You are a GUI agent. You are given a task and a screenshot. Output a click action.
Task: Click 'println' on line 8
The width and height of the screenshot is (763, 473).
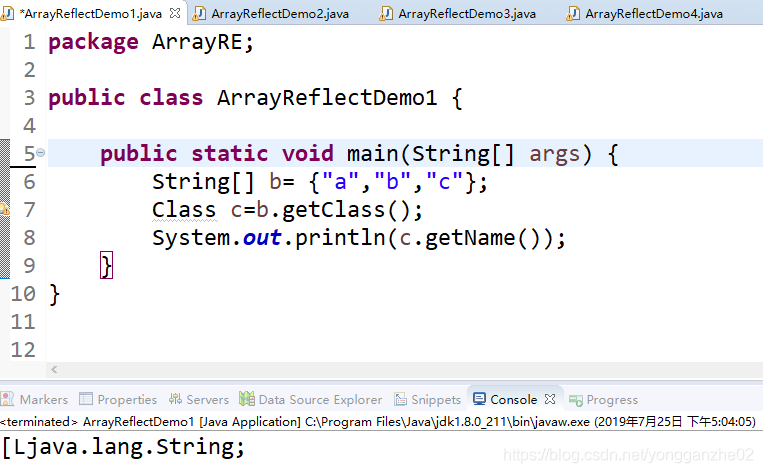(340, 238)
